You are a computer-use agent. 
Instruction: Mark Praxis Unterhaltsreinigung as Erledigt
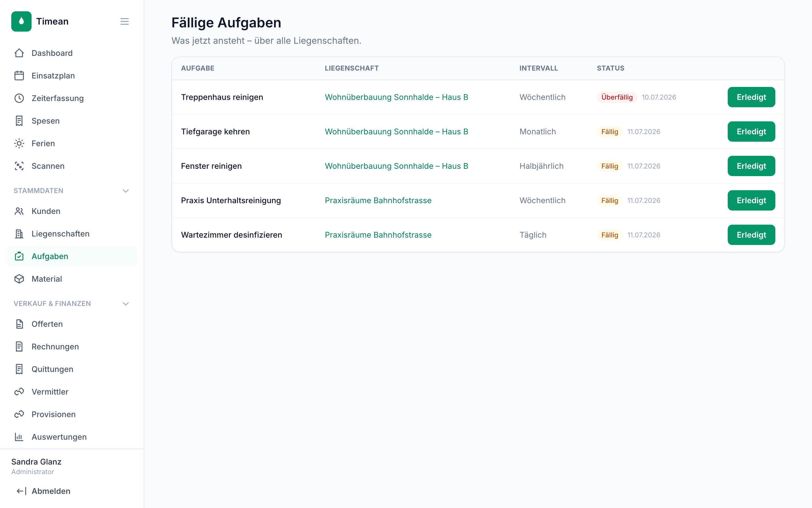click(751, 200)
